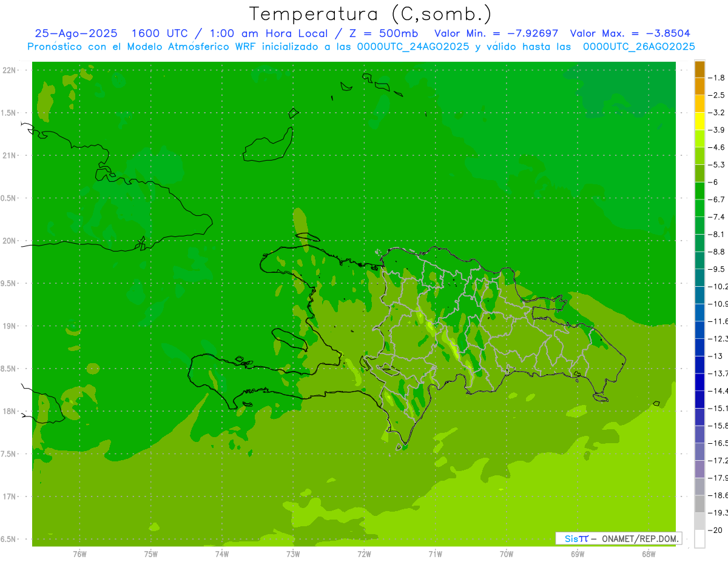Click the '1.5N' latitude axis label
This screenshot has height=562, width=728.
8,113
